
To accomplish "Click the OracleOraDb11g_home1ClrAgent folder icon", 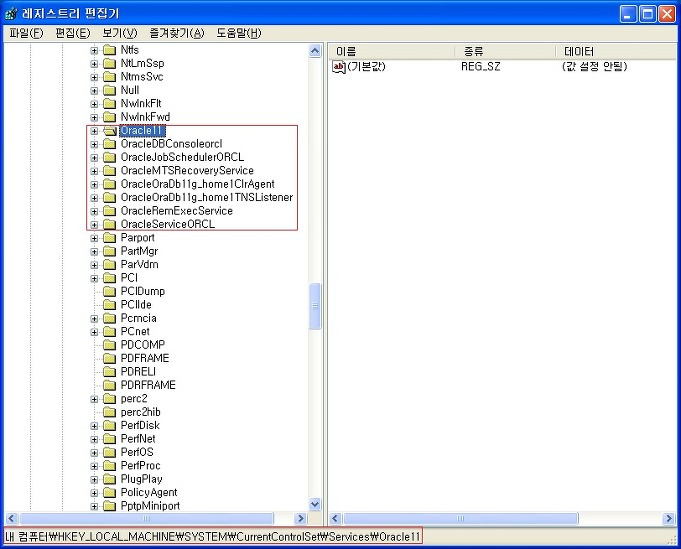I will (109, 184).
